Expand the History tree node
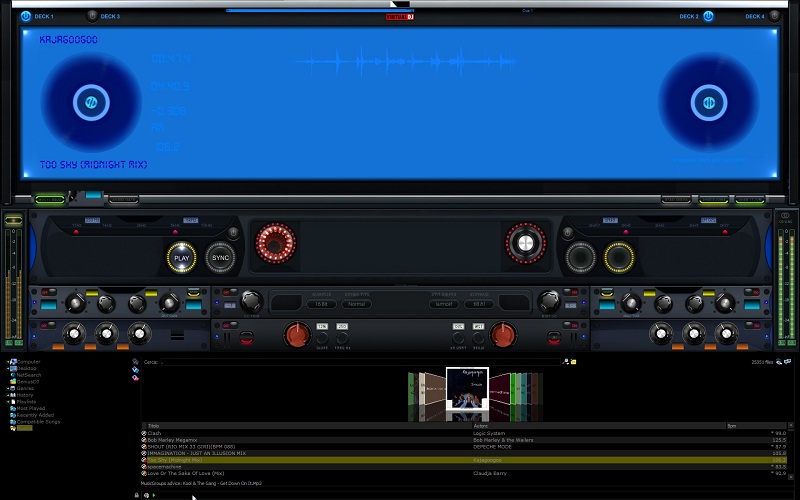800x500 pixels. coord(8,395)
